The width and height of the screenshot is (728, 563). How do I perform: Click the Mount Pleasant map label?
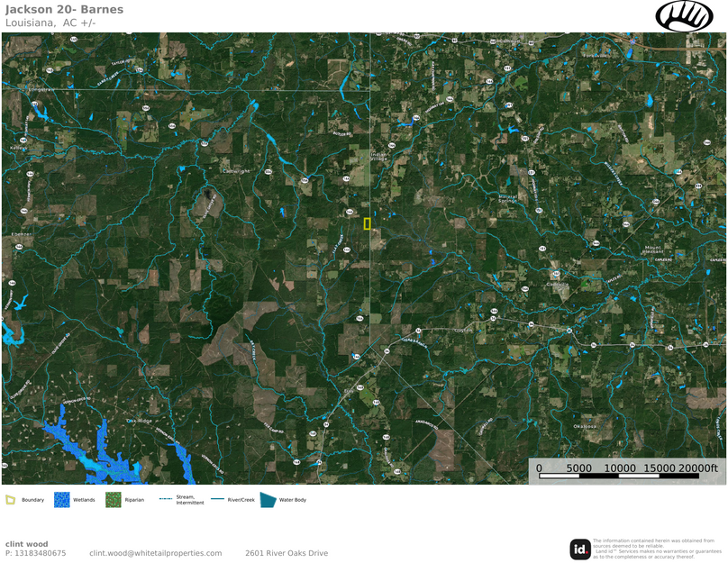tap(653, 250)
